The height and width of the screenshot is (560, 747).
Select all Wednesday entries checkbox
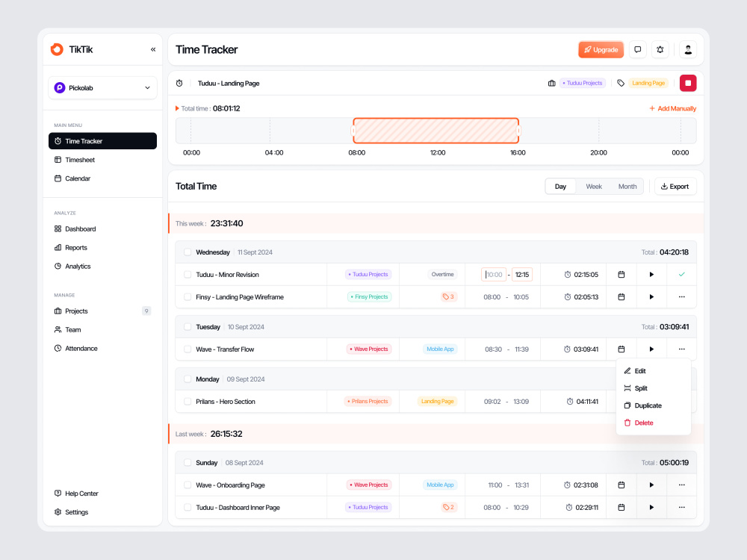point(187,252)
